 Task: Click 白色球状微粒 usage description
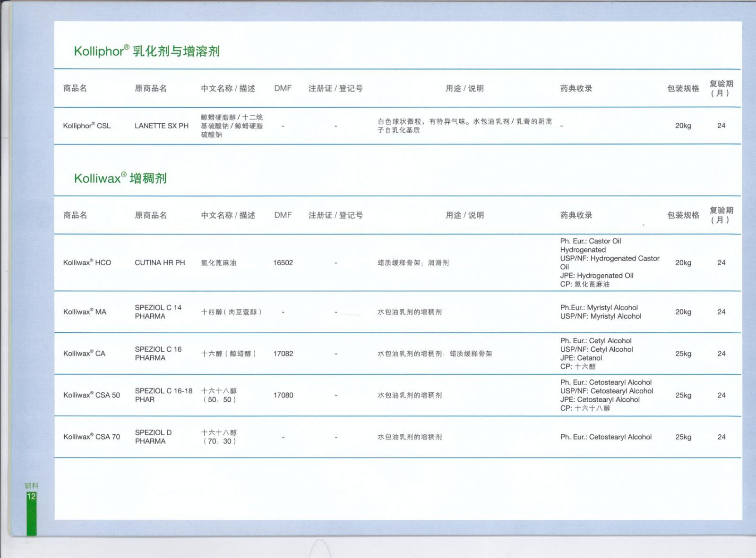click(x=465, y=126)
